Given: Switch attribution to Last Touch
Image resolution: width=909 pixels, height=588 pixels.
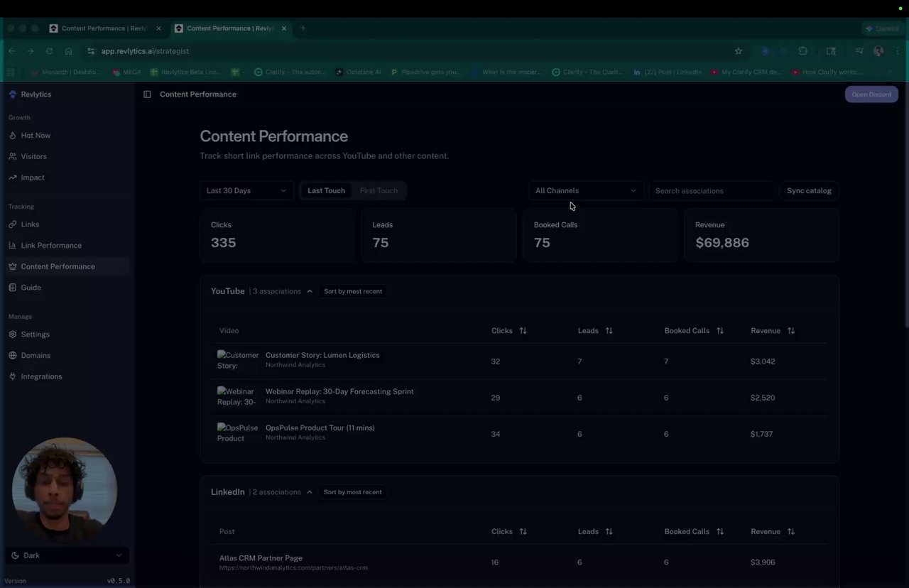Looking at the screenshot, I should 326,191.
